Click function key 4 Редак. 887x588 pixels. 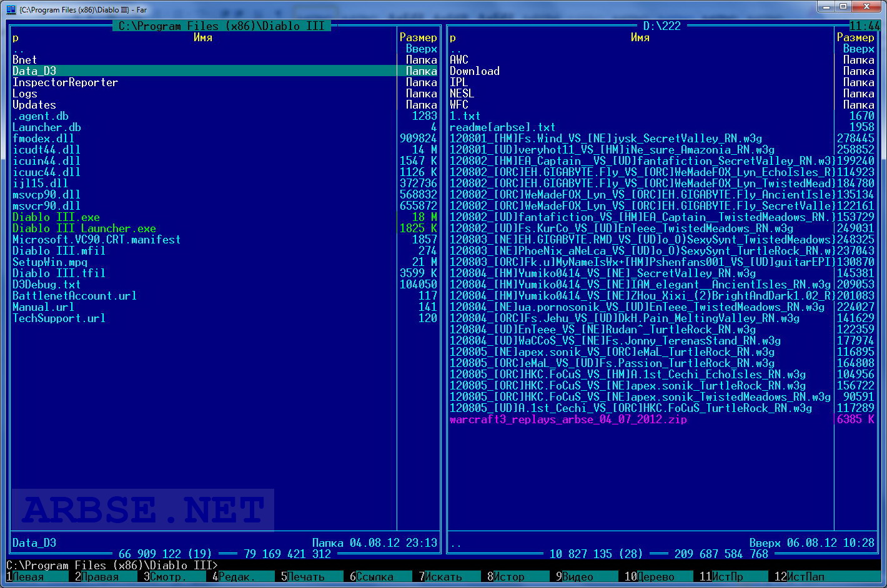243,577
